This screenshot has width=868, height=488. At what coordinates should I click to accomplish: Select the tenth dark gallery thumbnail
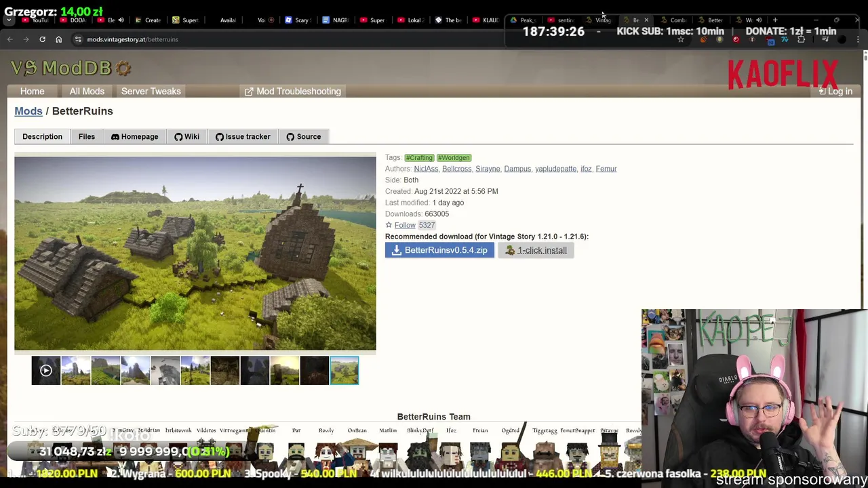coord(314,371)
